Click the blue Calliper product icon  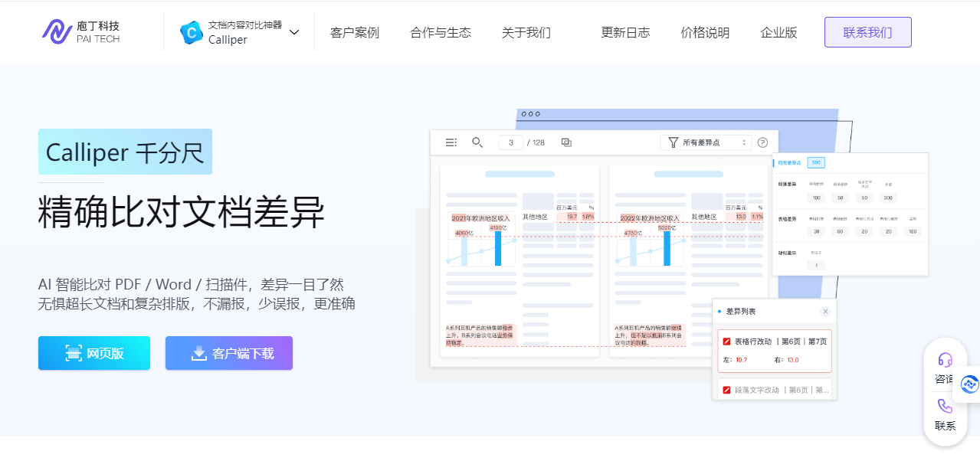pyautogui.click(x=191, y=32)
